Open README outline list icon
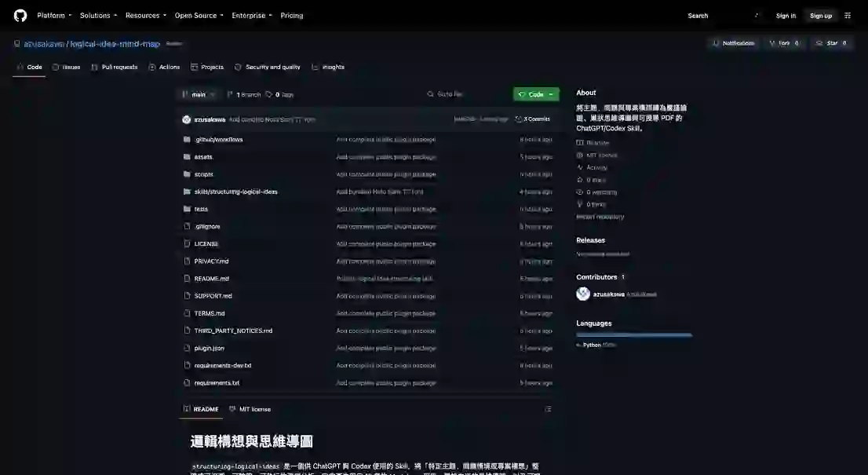This screenshot has height=475, width=868. pyautogui.click(x=548, y=409)
